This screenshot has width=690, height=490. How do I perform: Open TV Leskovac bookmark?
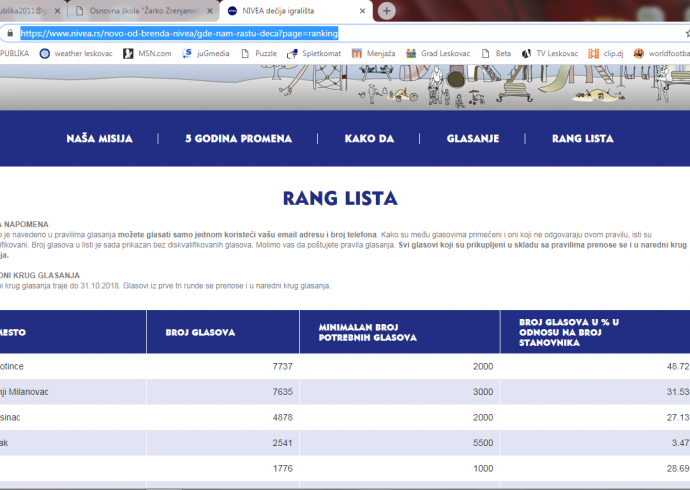[550, 54]
